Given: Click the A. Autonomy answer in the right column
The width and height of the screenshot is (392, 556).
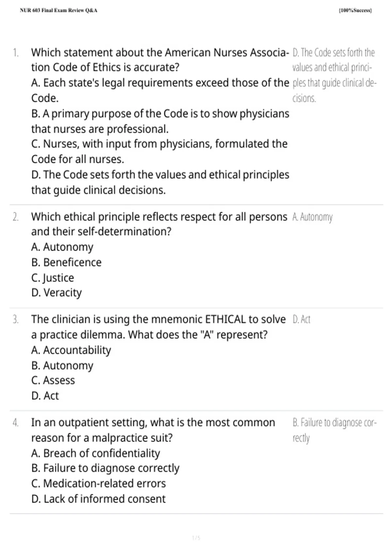Looking at the screenshot, I should 313,217.
